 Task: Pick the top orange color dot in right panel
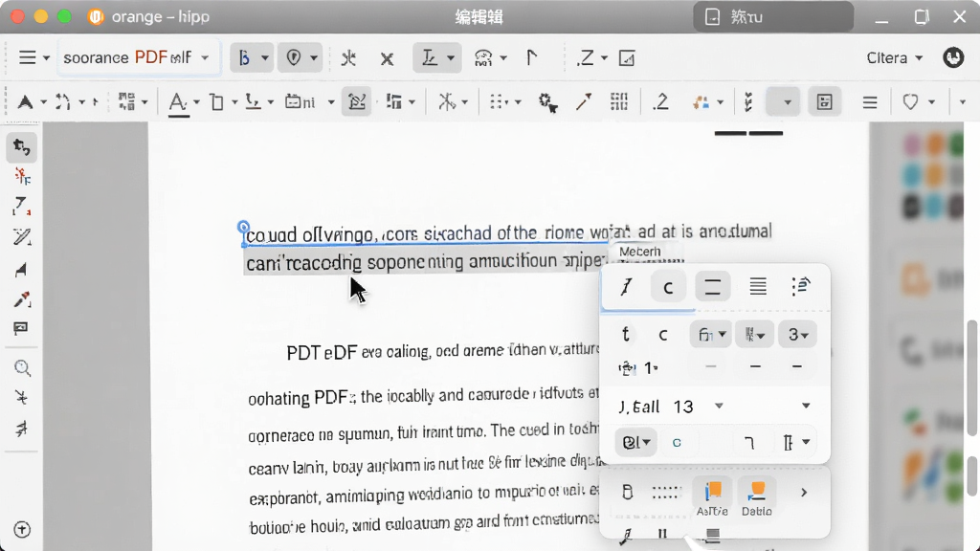pos(934,145)
